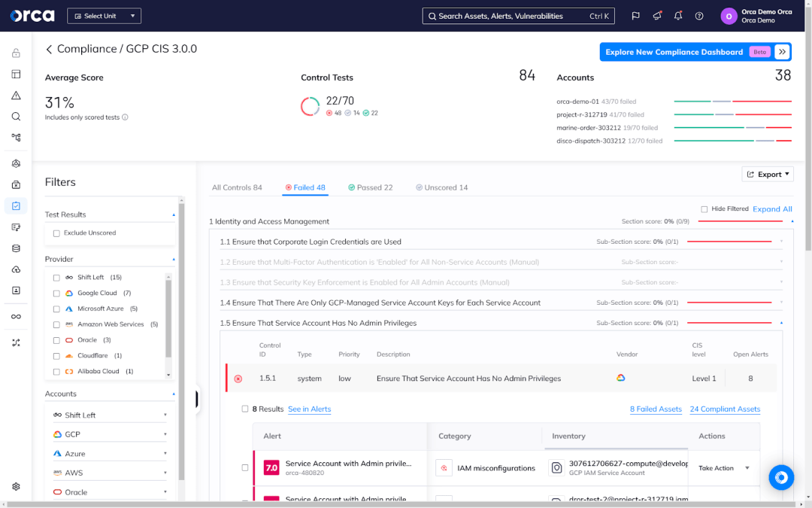The height and width of the screenshot is (508, 812).
Task: Click the failed status icon of control 1.5.1
Action: point(238,379)
